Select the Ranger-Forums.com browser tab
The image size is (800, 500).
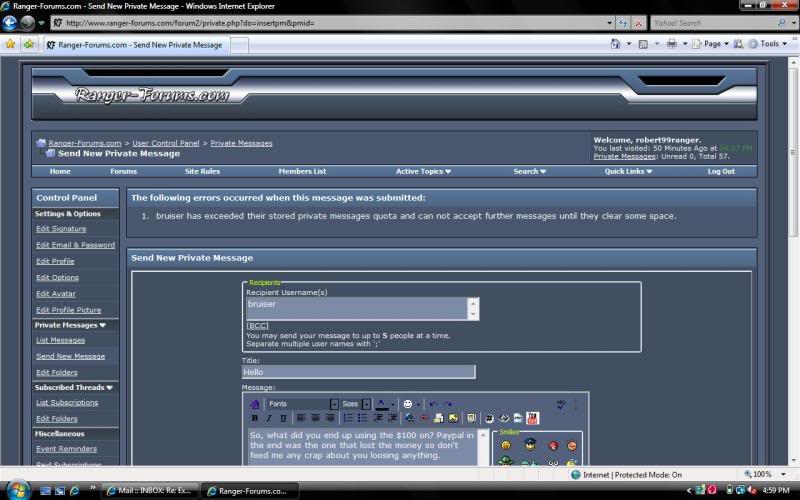[136, 45]
